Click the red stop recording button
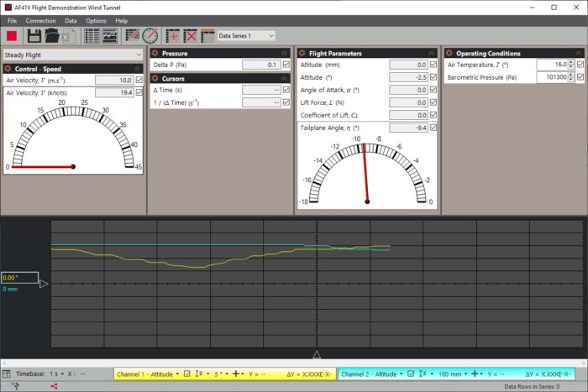This screenshot has width=588, height=392. (12, 36)
